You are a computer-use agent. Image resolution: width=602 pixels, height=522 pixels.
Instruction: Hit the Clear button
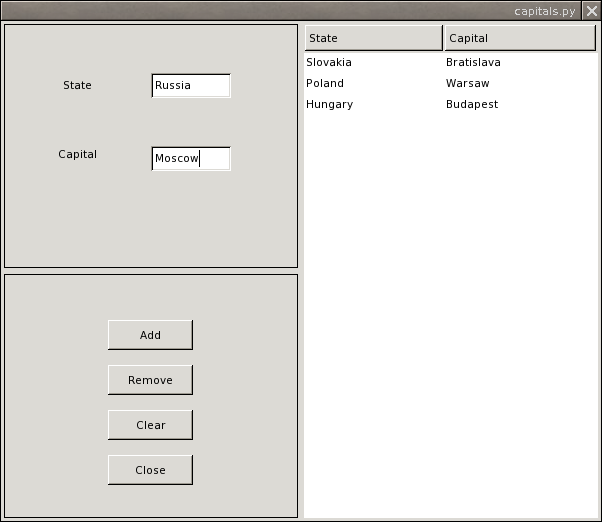tap(150, 425)
